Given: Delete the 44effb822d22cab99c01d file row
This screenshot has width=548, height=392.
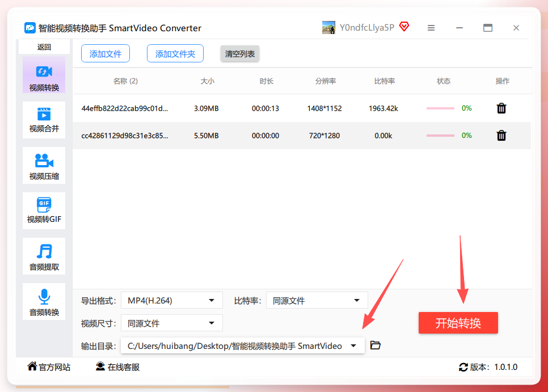Looking at the screenshot, I should (x=501, y=108).
